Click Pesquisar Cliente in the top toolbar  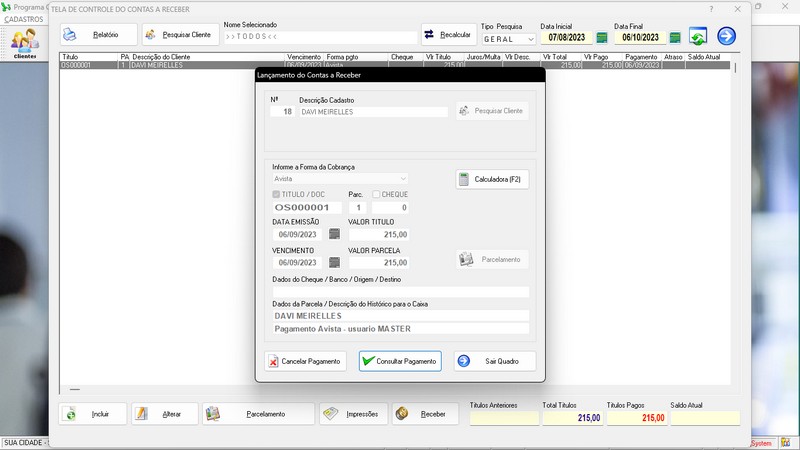[x=180, y=35]
